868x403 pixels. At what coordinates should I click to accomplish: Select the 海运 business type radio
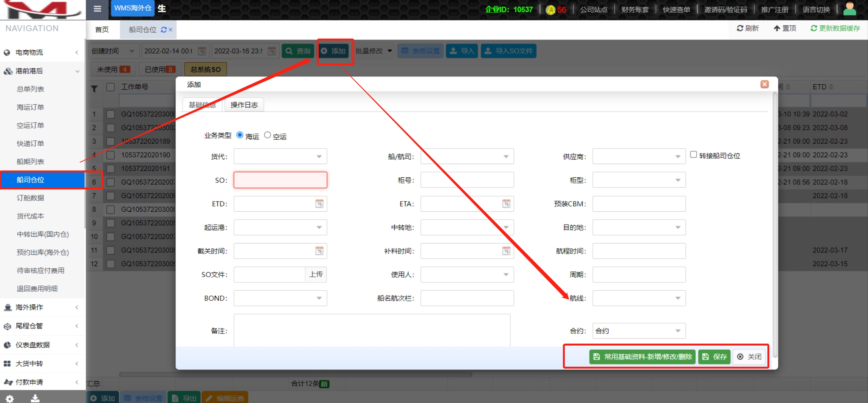(240, 135)
